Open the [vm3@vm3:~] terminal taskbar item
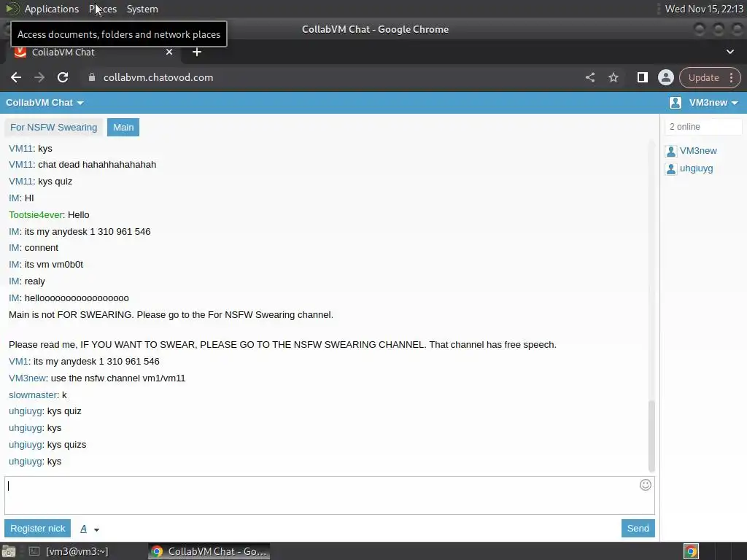Screen dimensions: 747x560 [x=69, y=551]
